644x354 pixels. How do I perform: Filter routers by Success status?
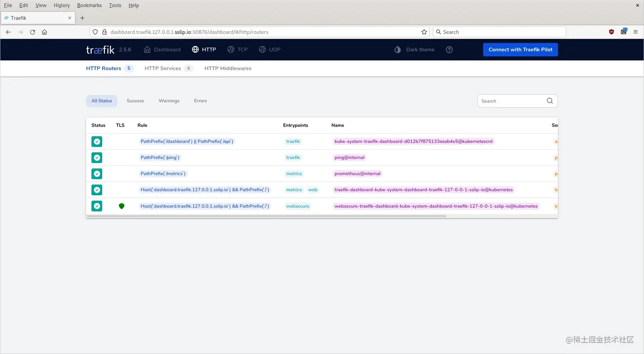(x=135, y=101)
